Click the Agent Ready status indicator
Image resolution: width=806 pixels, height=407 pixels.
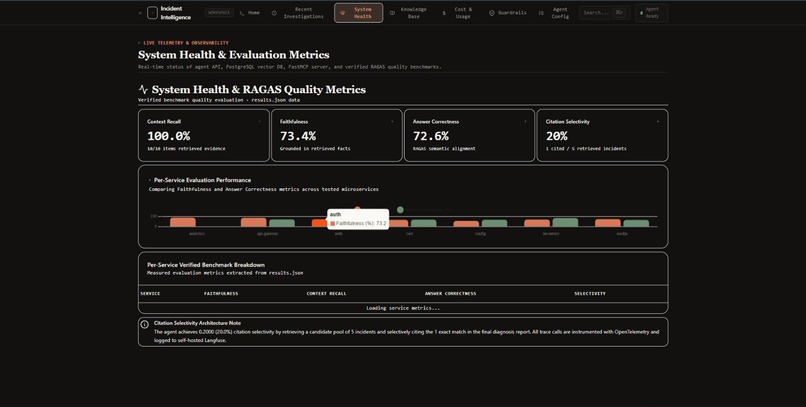(x=651, y=13)
